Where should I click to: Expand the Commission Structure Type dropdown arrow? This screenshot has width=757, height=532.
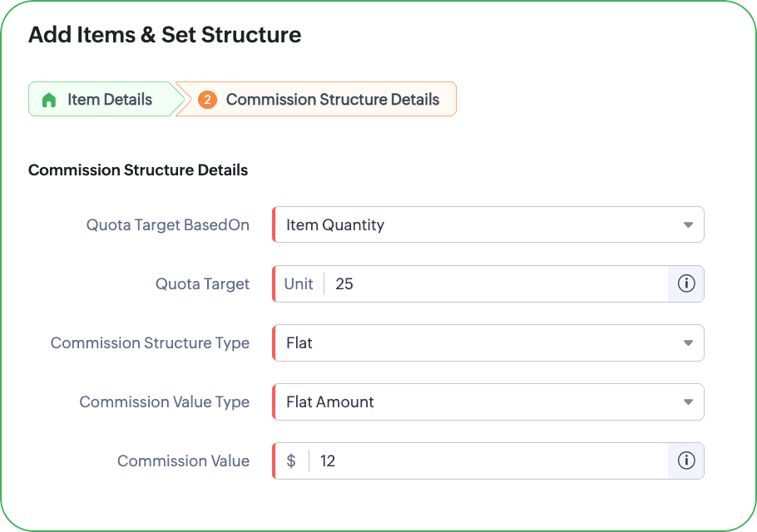click(688, 343)
